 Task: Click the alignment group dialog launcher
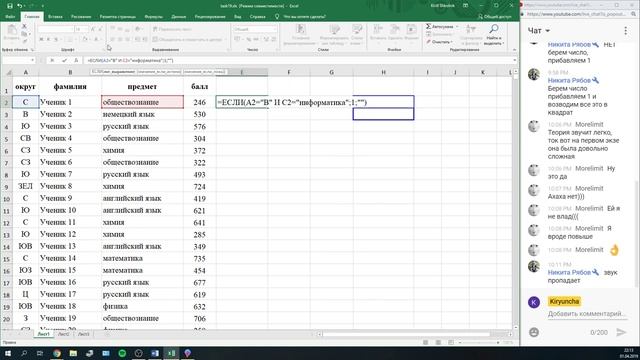tap(227, 50)
